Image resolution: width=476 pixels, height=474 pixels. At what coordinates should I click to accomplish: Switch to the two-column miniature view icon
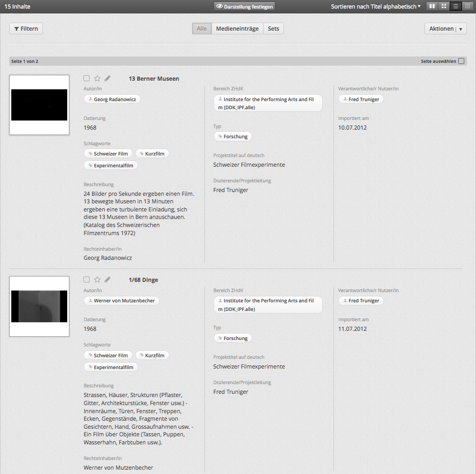click(432, 6)
